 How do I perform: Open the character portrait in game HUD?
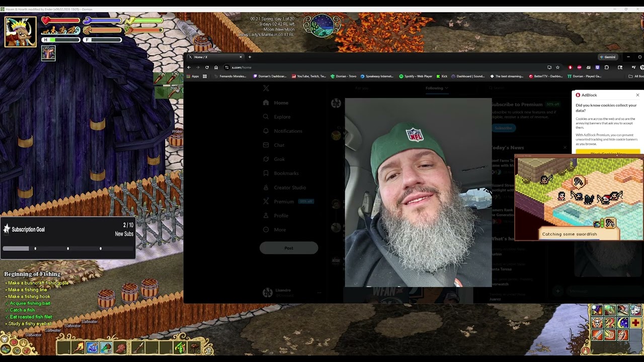(x=21, y=32)
